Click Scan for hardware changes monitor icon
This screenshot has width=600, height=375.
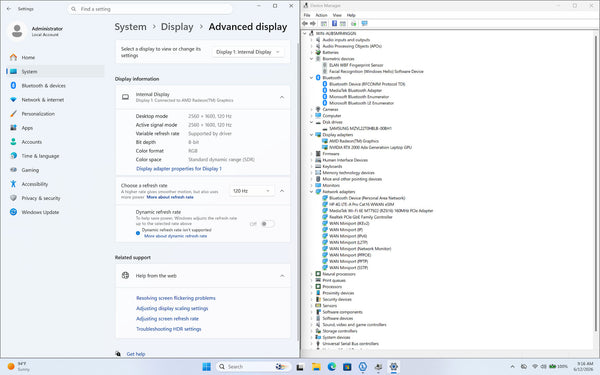(364, 24)
